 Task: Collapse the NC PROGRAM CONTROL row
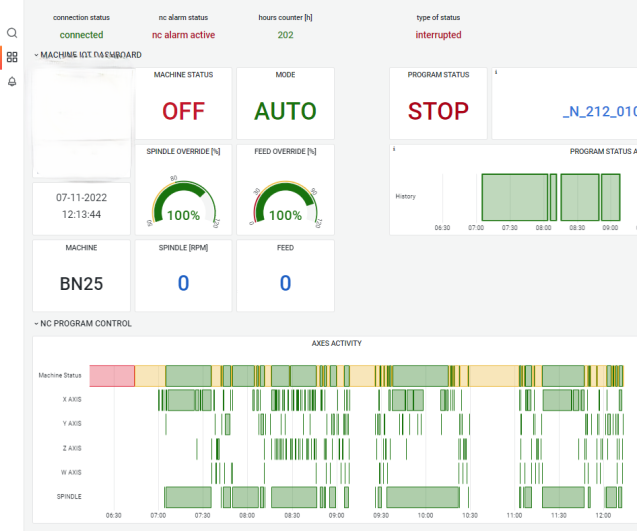click(37, 324)
